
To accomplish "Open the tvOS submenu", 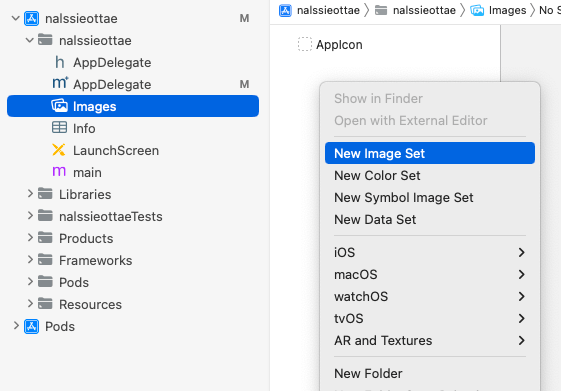I will point(430,318).
